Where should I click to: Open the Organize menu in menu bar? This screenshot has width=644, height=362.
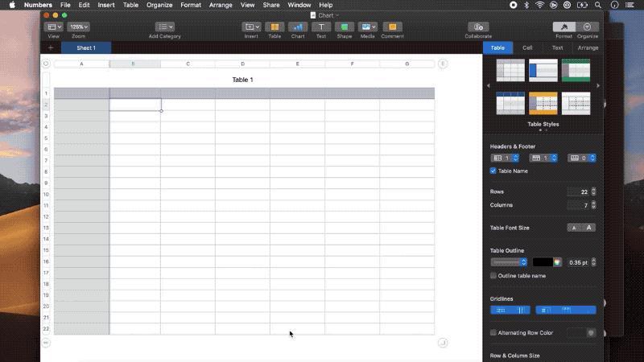(x=159, y=5)
